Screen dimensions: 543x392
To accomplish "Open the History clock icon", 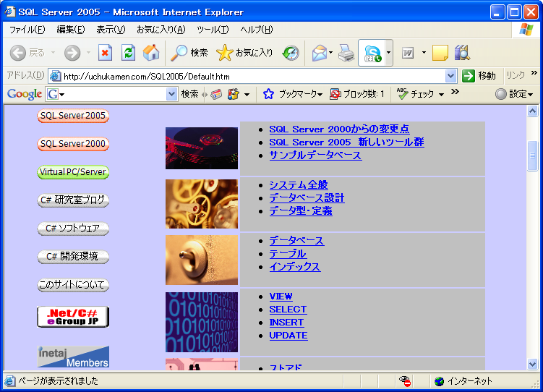I will [x=291, y=53].
